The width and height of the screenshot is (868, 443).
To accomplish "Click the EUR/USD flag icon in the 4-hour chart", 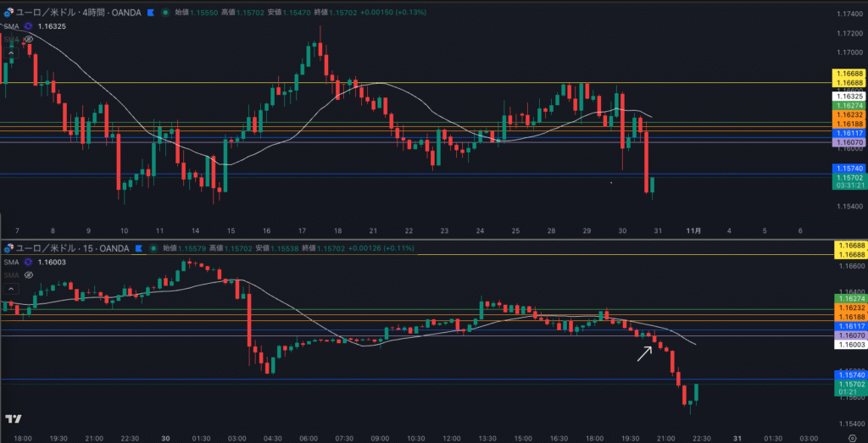I will (x=9, y=14).
